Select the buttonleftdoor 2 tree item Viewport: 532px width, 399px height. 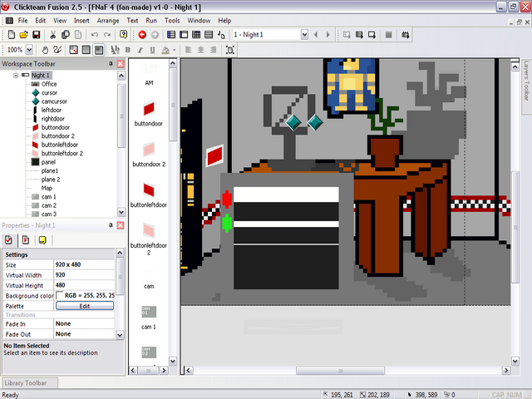tap(62, 153)
